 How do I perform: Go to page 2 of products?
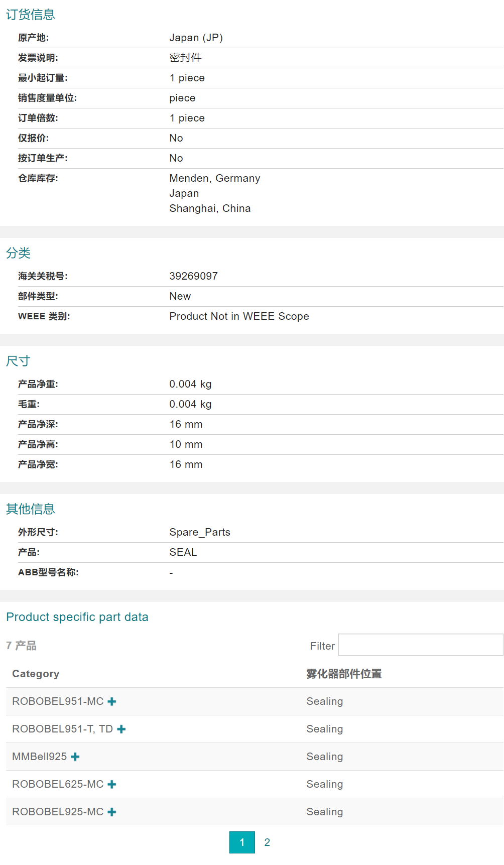(x=267, y=842)
